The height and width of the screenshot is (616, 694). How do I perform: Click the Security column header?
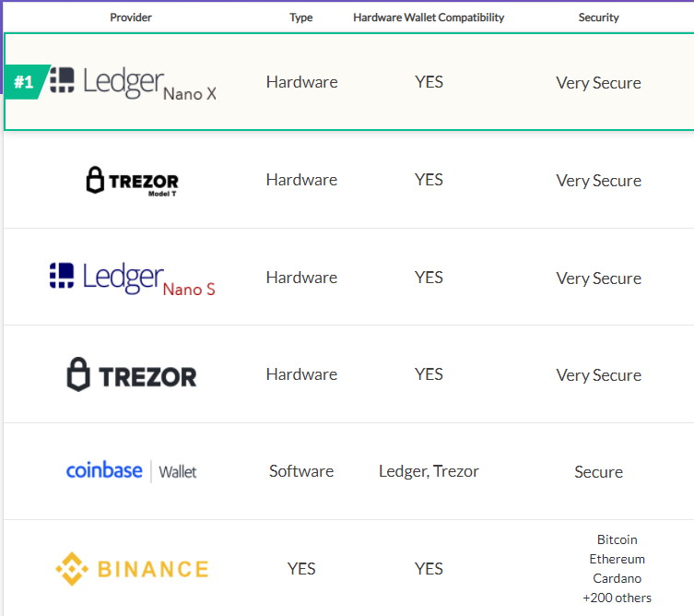[x=598, y=18]
